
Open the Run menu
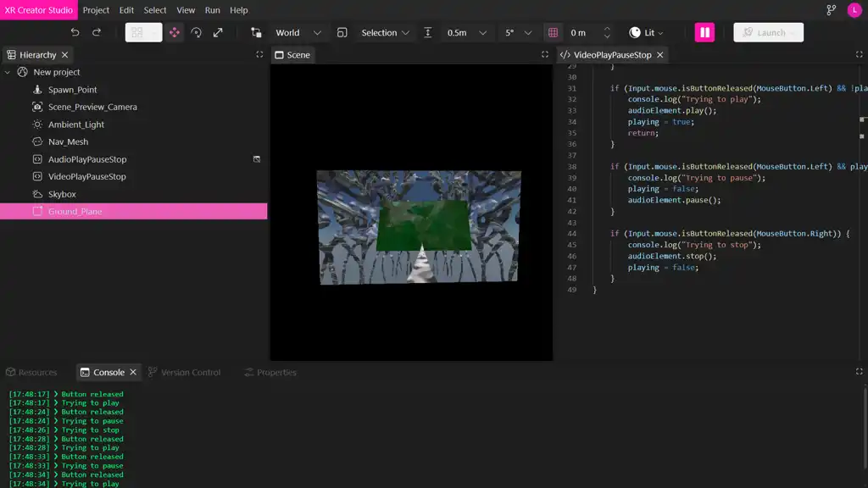tap(212, 10)
